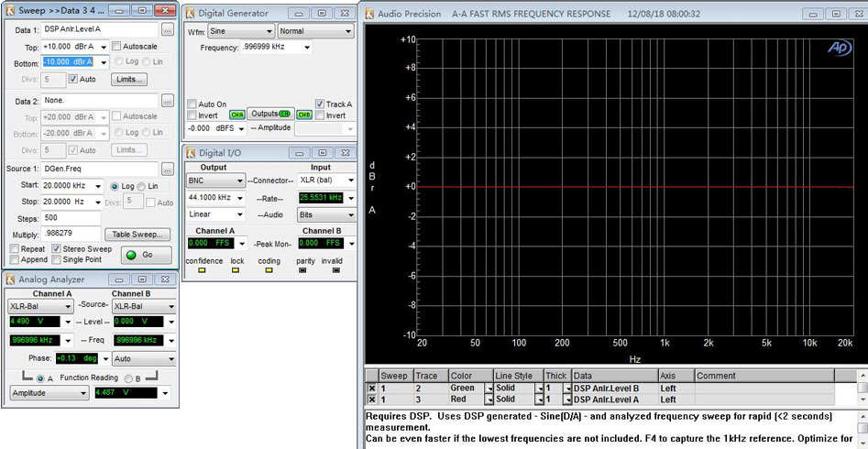Open the Wfm Sine waveform dropdown
This screenshot has height=449, width=868.
pyautogui.click(x=241, y=31)
